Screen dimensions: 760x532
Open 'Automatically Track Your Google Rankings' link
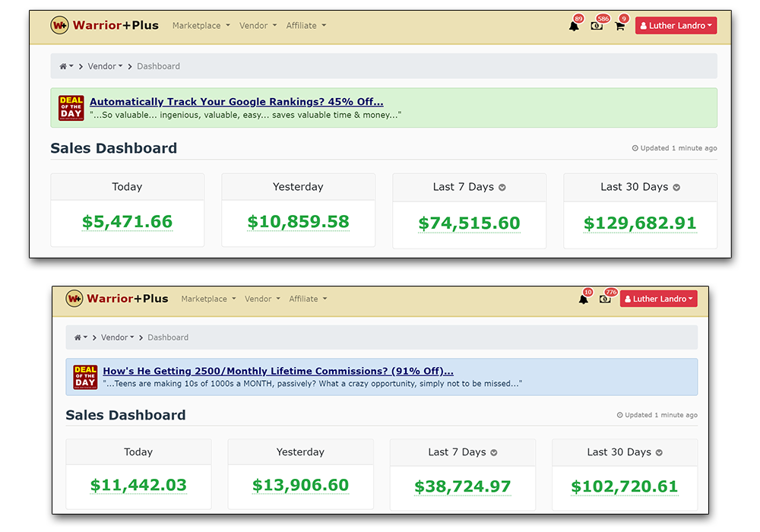pyautogui.click(x=236, y=102)
